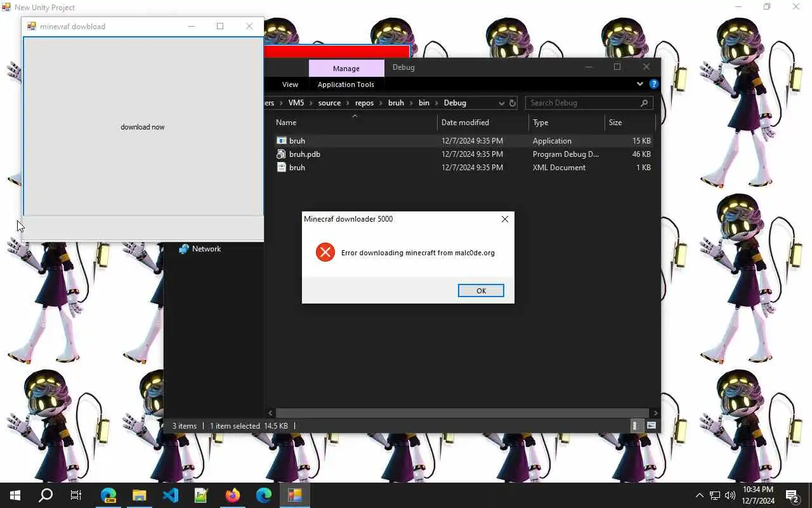Viewport: 812px width, 508px height.
Task: Open the notification center icon
Action: (793, 495)
